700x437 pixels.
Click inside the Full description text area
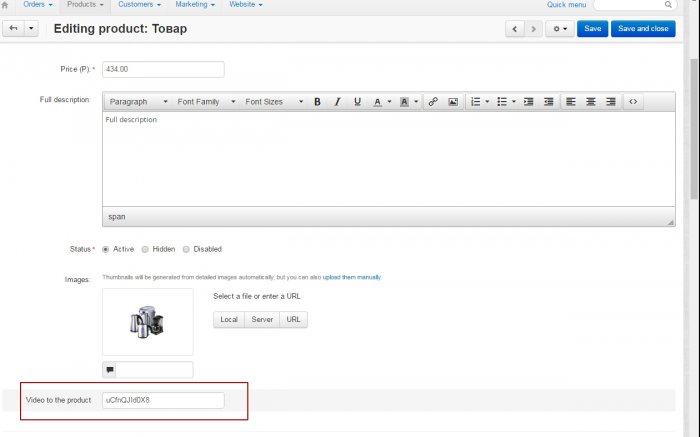[x=388, y=159]
